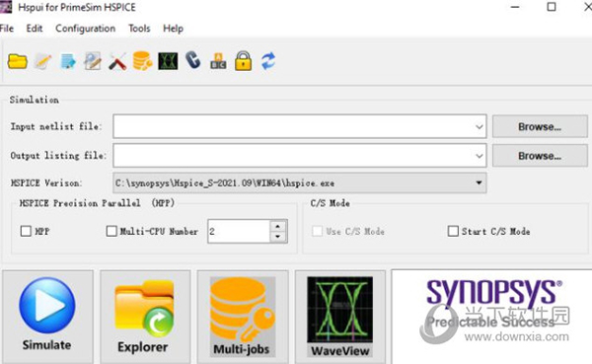This screenshot has width=592, height=364.
Task: Browse for output listing file
Action: [540, 156]
